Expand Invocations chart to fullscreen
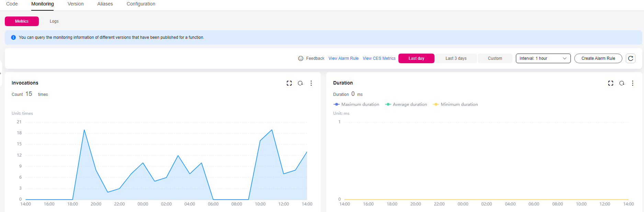The image size is (644, 212). 289,83
